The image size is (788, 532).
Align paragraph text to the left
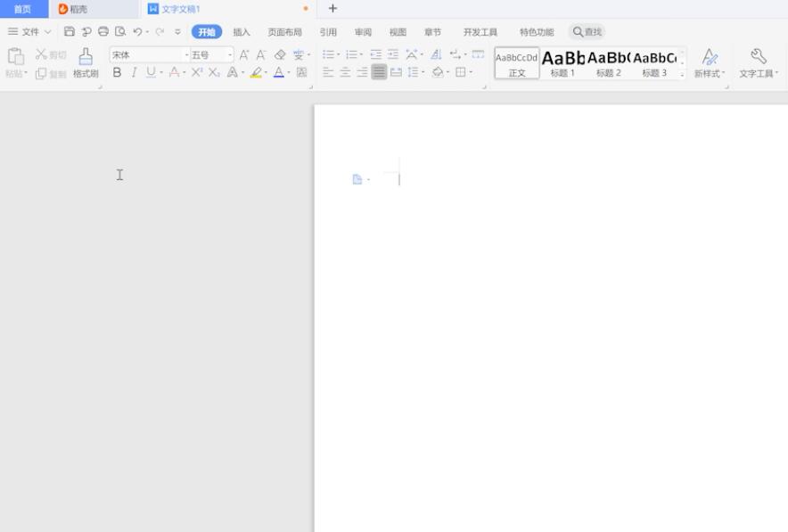[328, 72]
